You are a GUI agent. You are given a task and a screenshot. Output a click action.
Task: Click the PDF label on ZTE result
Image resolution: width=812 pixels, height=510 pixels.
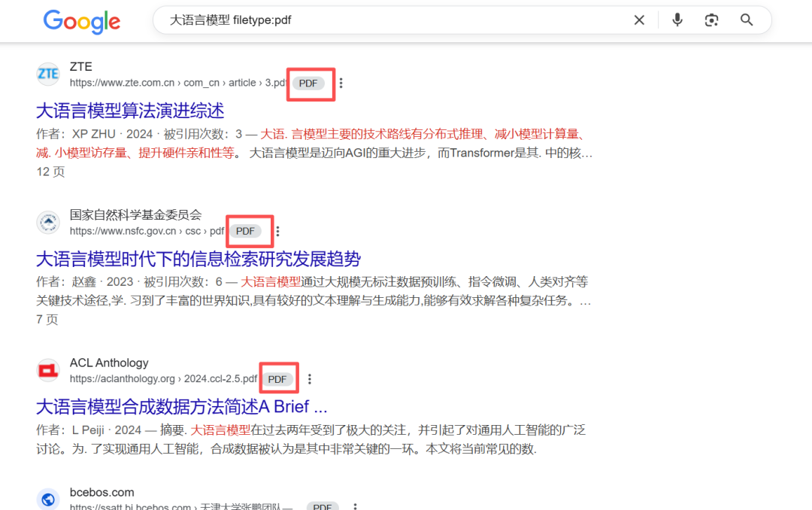[310, 83]
